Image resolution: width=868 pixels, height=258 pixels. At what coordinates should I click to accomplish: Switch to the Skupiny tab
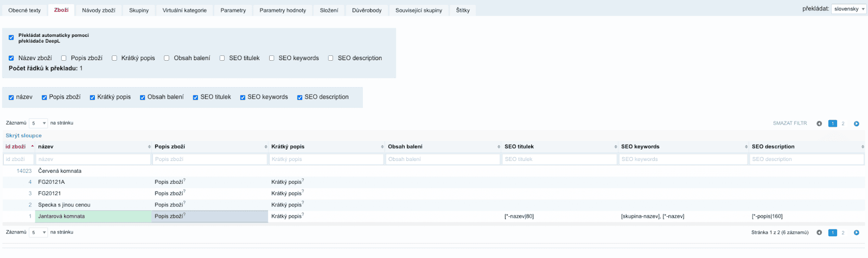[139, 10]
